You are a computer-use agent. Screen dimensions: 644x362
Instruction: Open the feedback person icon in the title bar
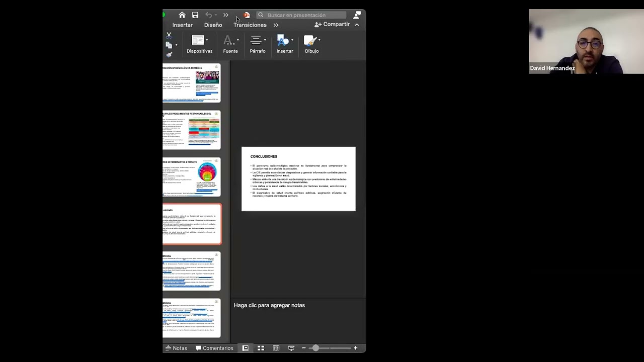[x=357, y=15]
